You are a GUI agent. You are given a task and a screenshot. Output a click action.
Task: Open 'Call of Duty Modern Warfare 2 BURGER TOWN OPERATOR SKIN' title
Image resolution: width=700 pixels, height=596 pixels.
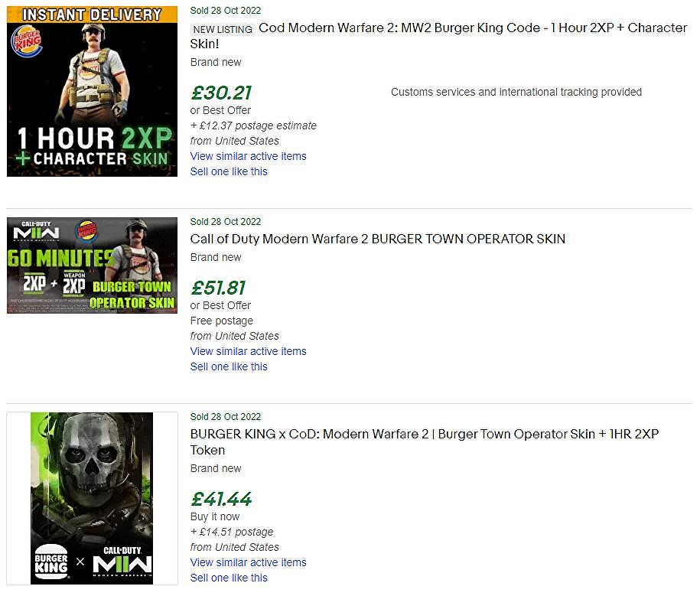378,239
